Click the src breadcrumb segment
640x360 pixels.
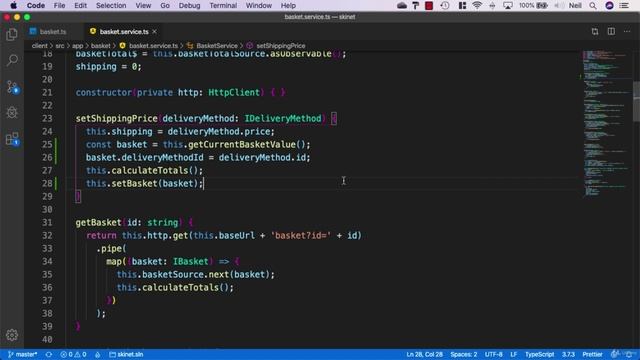tap(60, 46)
